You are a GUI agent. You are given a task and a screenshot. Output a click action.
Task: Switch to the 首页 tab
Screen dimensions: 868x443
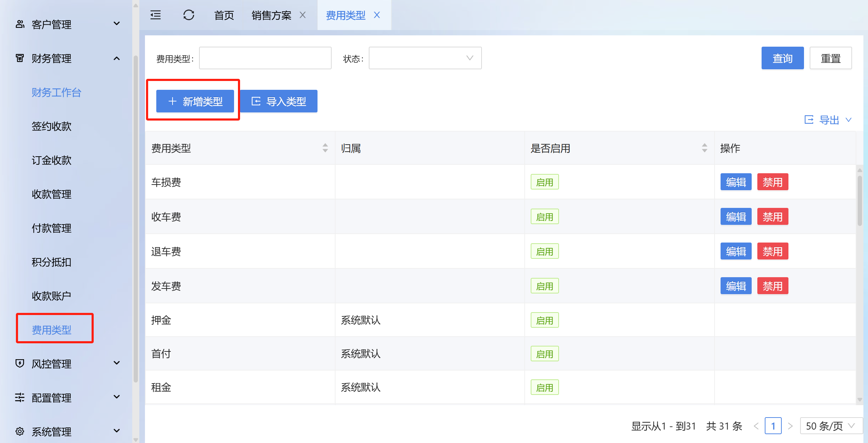click(224, 15)
